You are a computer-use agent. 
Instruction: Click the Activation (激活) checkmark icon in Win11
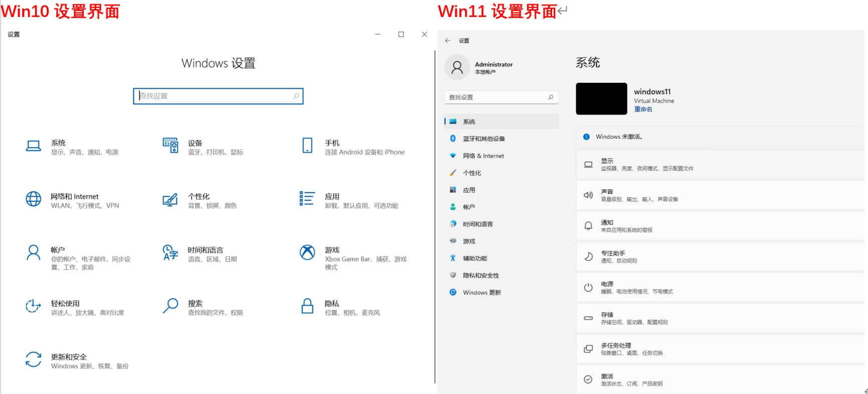click(589, 379)
